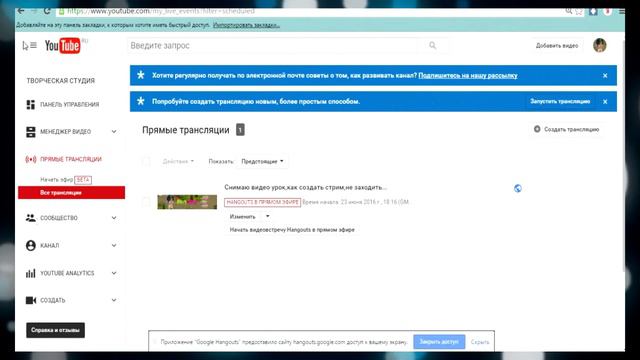The width and height of the screenshot is (640, 360).
Task: Tick the checkbox beside the stream thumbnail
Action: (146, 202)
